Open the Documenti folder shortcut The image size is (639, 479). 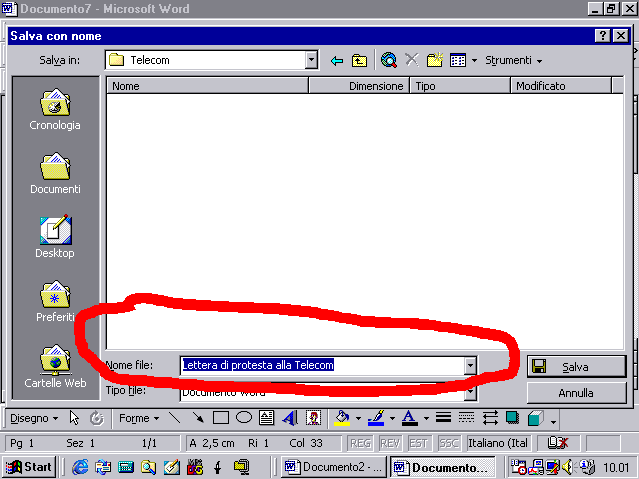[x=55, y=173]
